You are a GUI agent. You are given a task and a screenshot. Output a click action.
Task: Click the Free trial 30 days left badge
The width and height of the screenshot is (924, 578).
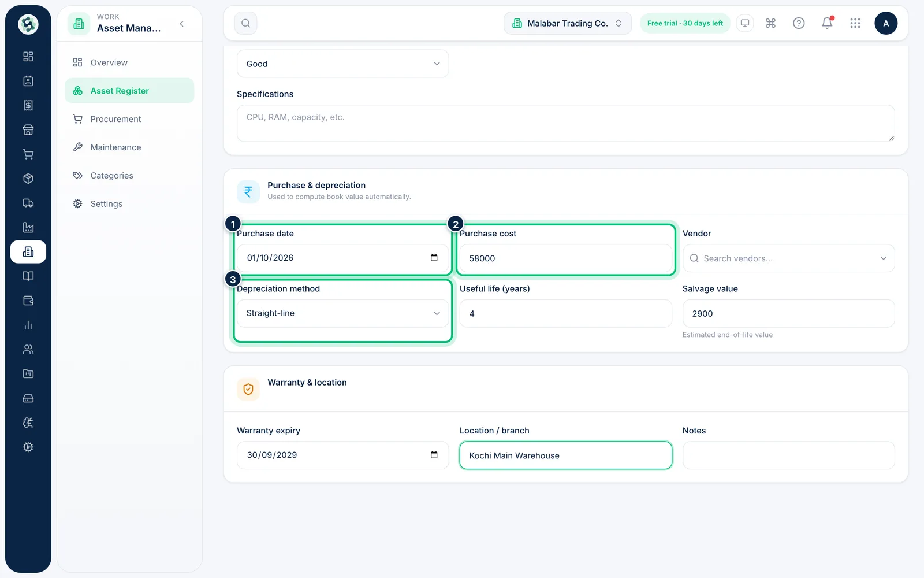[x=685, y=23]
